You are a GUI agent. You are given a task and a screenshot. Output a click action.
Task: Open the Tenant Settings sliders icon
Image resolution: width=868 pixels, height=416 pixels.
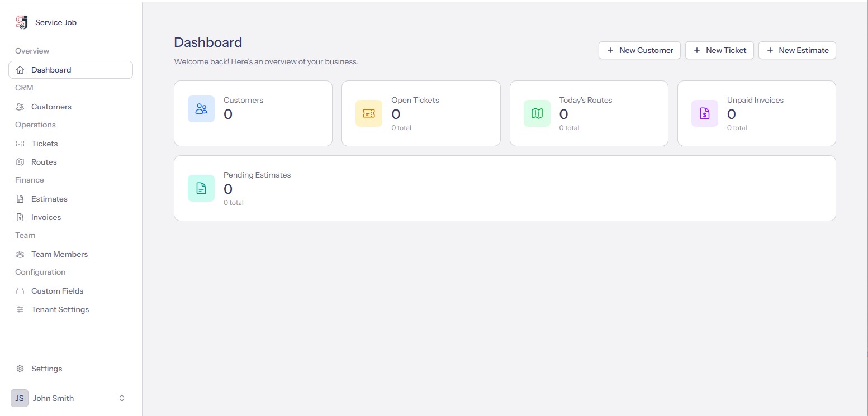point(20,309)
